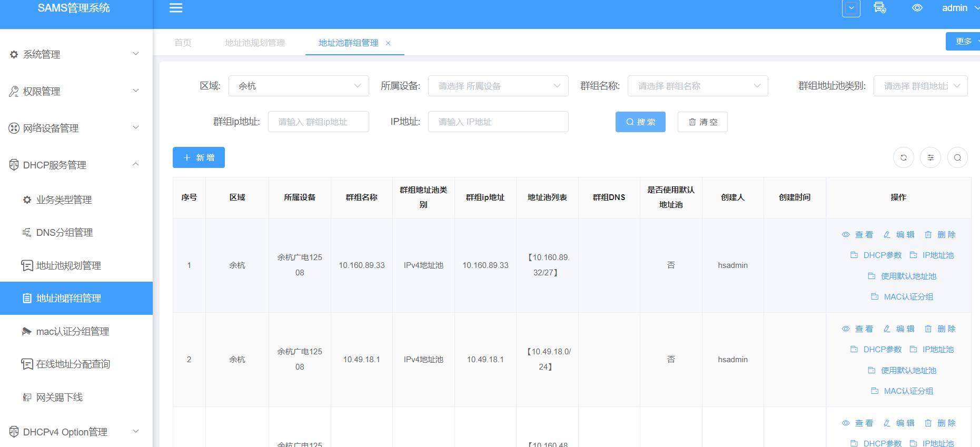Screen dimensions: 980x447
Task: Open the admin user menu
Action: (x=961, y=8)
